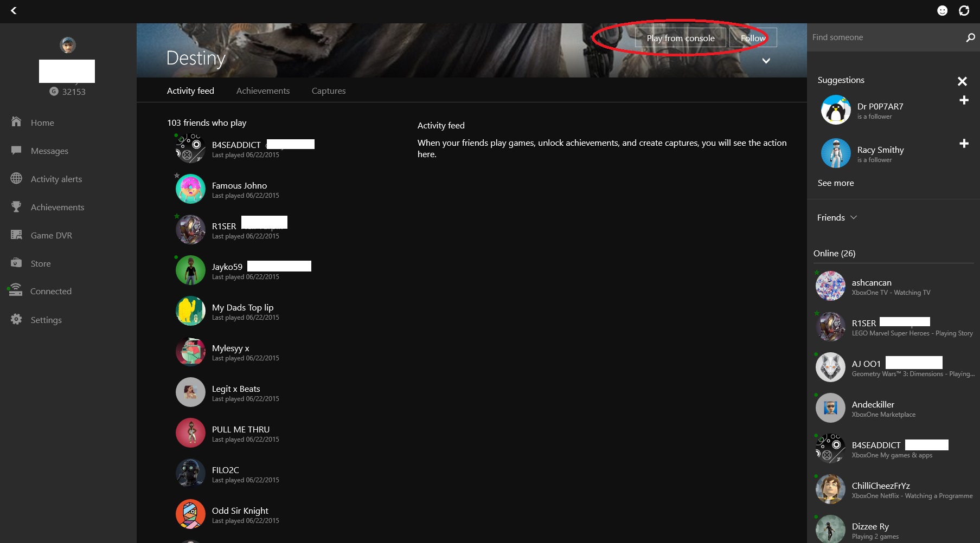Open ChilliCheezFrYz avatar
The image size is (980, 543).
[830, 489]
